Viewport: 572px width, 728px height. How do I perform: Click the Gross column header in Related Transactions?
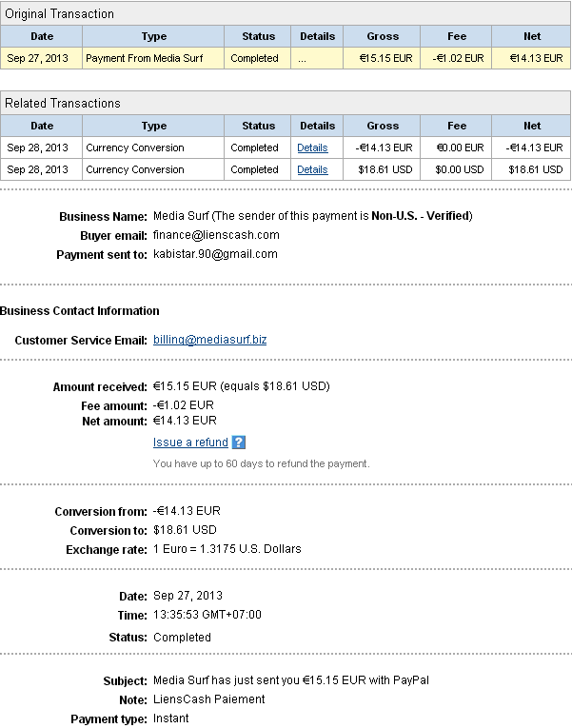click(383, 126)
